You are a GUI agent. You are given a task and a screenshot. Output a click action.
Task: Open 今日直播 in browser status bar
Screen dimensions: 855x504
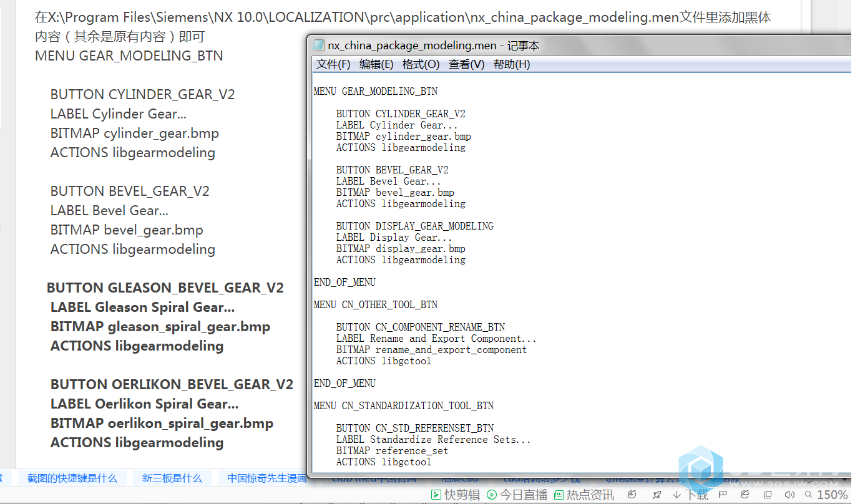tap(517, 495)
